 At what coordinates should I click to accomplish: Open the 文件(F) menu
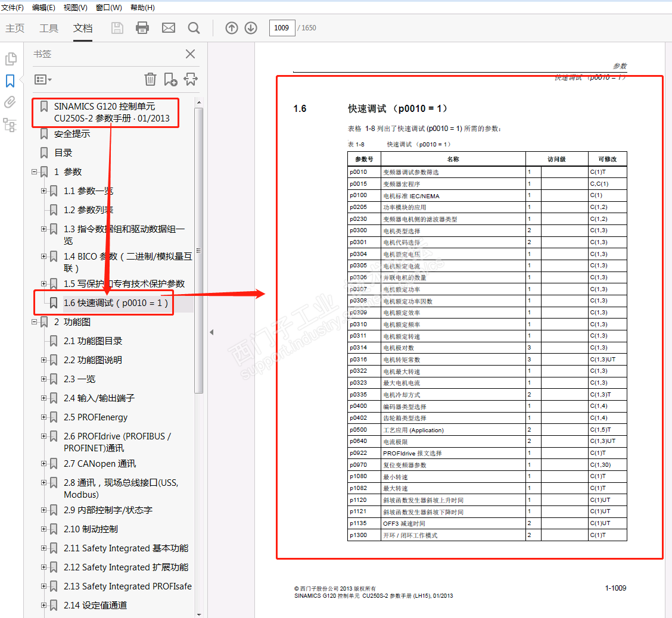pyautogui.click(x=13, y=8)
